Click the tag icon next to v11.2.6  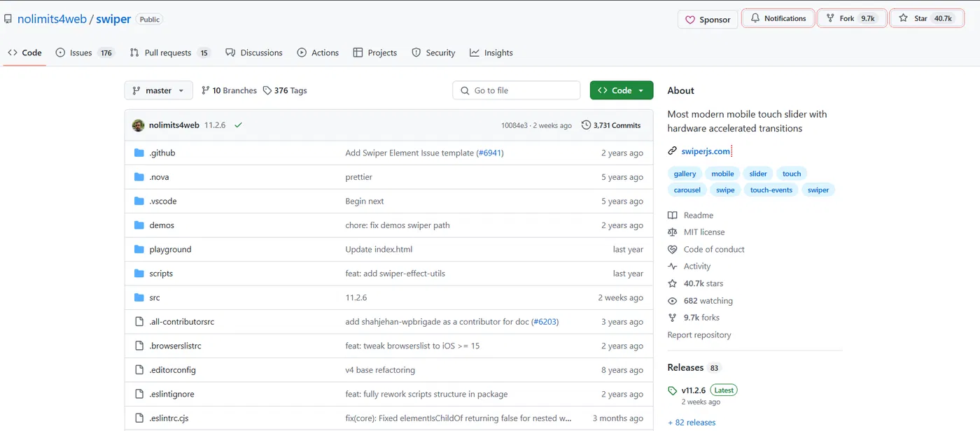tap(673, 390)
